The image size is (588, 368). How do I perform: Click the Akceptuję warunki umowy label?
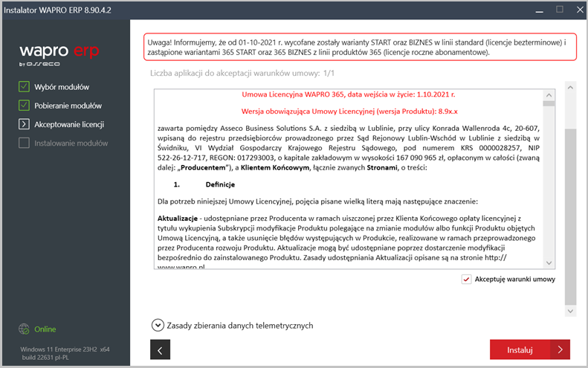tap(515, 279)
